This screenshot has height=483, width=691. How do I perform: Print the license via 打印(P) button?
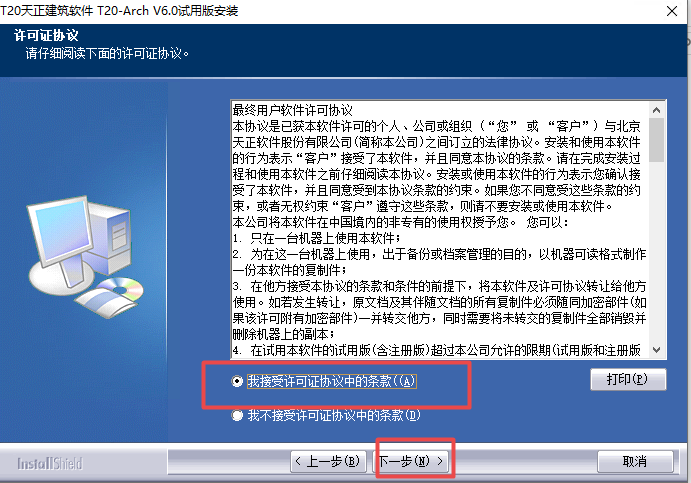pyautogui.click(x=628, y=379)
